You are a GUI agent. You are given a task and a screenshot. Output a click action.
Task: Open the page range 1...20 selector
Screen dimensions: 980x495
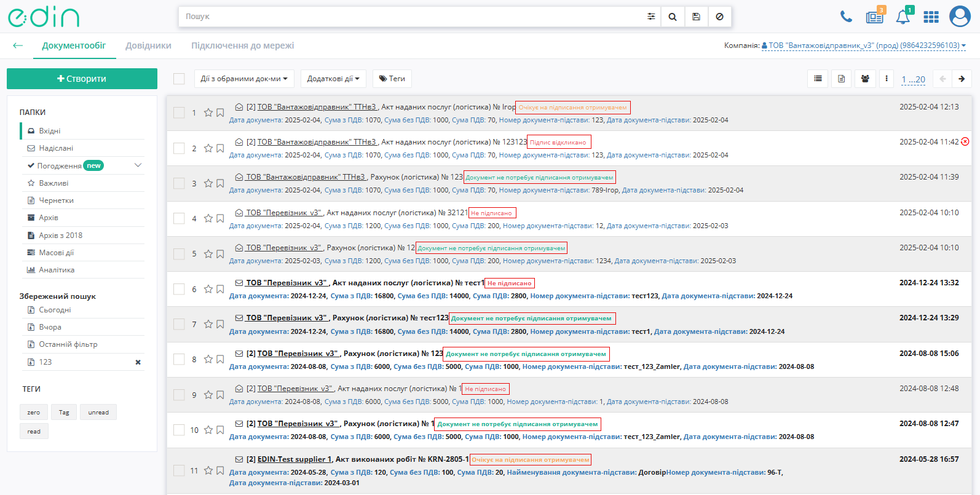click(913, 79)
